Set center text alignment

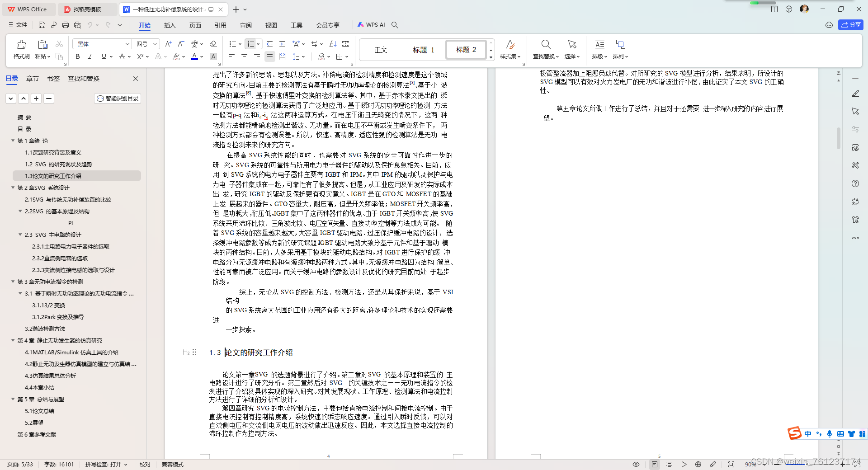pyautogui.click(x=244, y=56)
